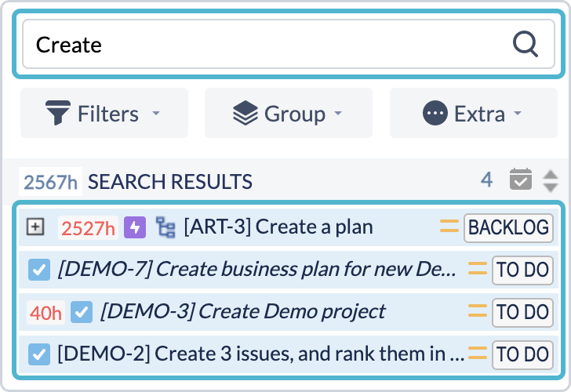Open the Filters dropdown
This screenshot has width=571, height=392.
coord(104,114)
